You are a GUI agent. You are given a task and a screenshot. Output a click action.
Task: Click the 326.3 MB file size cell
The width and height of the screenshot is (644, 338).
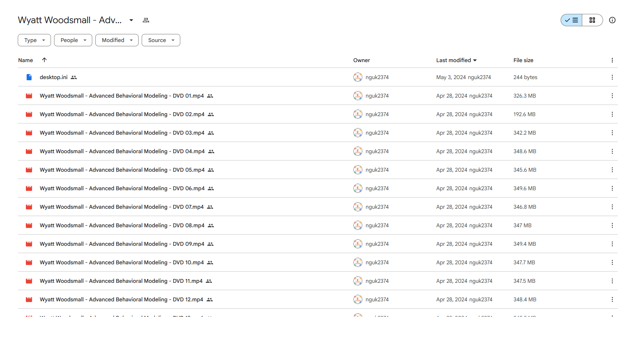pyautogui.click(x=525, y=96)
